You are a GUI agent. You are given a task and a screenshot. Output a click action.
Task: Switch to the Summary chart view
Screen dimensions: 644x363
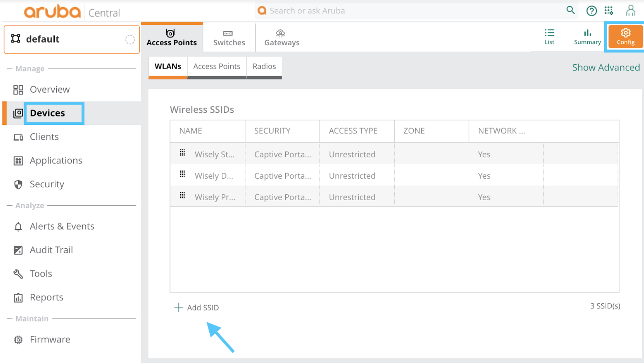(x=587, y=37)
